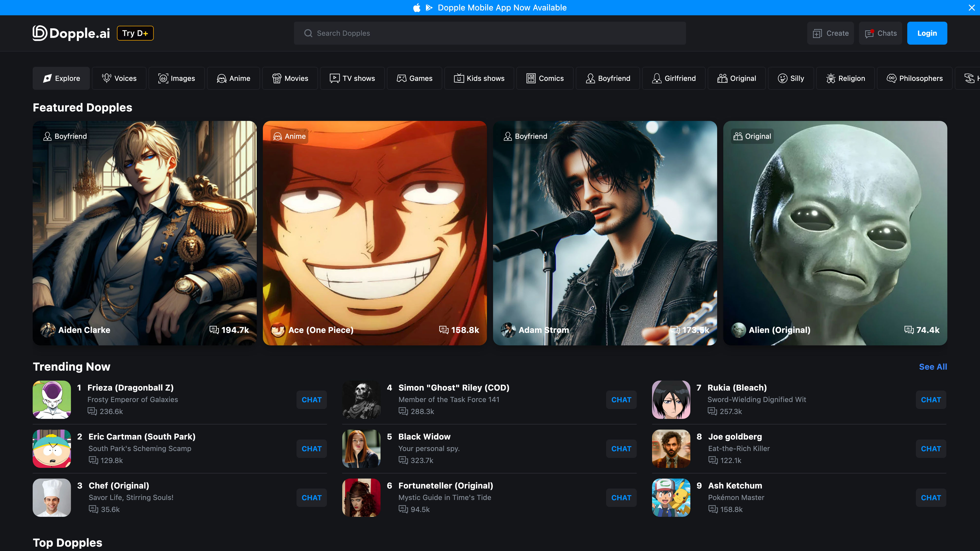Open the Alien (Original) featured card

pyautogui.click(x=835, y=233)
